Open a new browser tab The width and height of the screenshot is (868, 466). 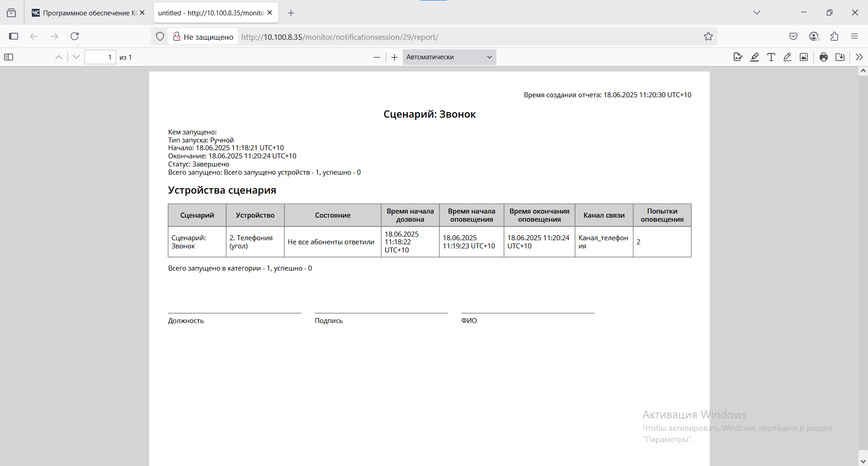(291, 13)
